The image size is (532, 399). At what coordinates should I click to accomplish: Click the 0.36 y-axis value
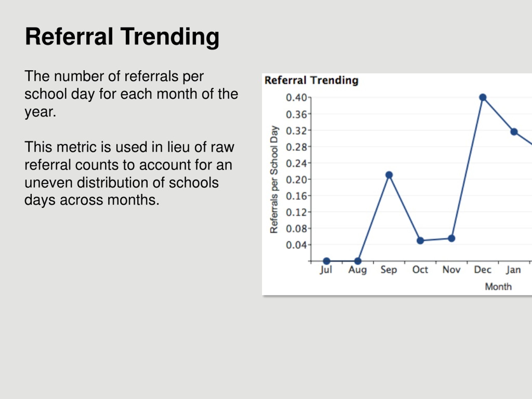[x=297, y=114]
